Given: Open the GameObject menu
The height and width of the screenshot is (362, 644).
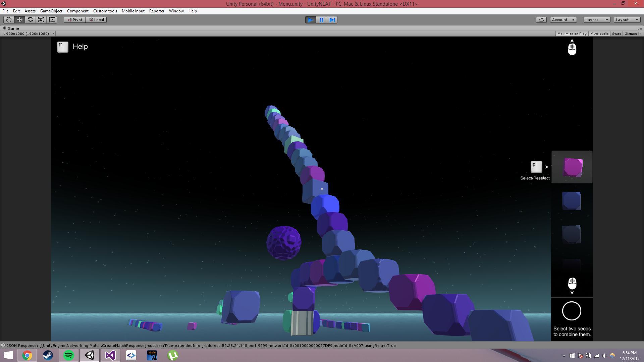Looking at the screenshot, I should 51,11.
